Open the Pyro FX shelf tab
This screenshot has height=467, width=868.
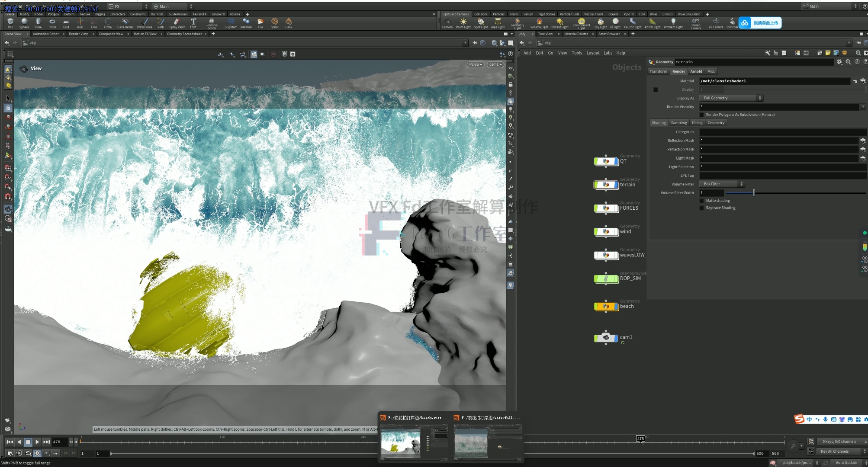point(628,14)
